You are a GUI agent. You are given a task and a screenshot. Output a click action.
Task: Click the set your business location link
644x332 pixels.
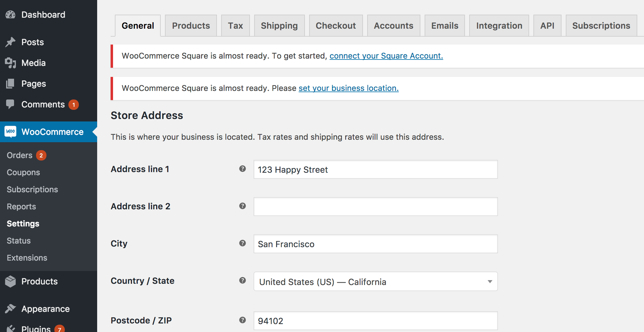point(349,88)
